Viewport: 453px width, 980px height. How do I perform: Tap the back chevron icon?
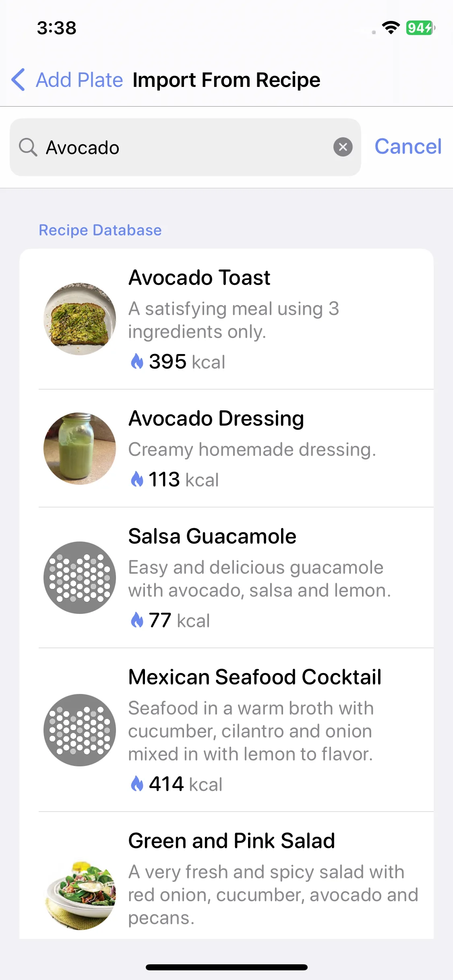(19, 80)
